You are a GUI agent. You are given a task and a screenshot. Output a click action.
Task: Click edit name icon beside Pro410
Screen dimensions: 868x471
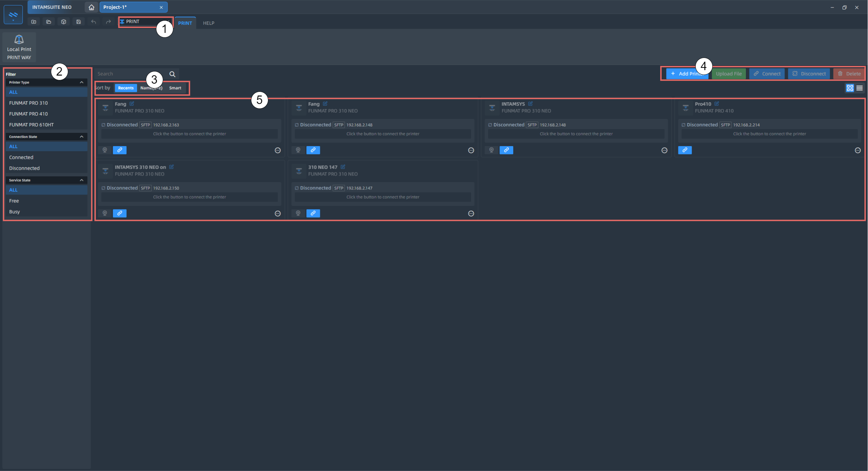(716, 104)
